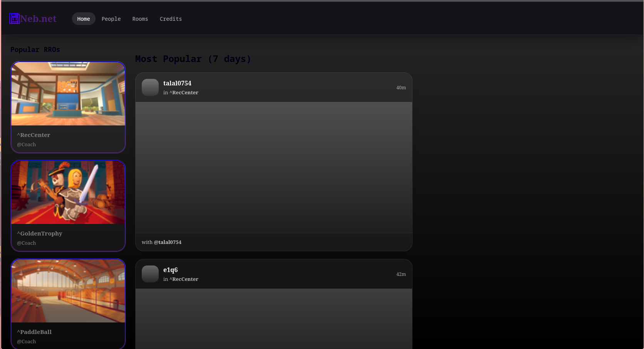Click the 40m timestamp on talal0754's post

[401, 88]
